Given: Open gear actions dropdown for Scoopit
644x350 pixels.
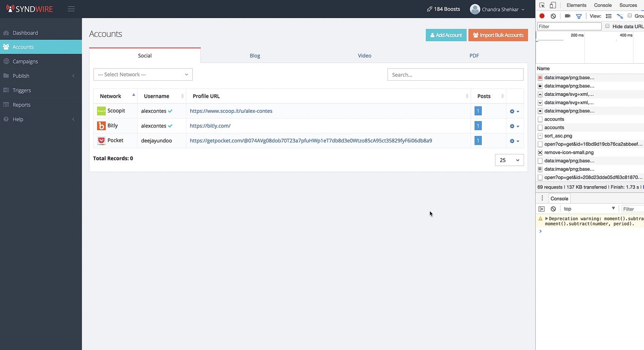Looking at the screenshot, I should (x=514, y=111).
